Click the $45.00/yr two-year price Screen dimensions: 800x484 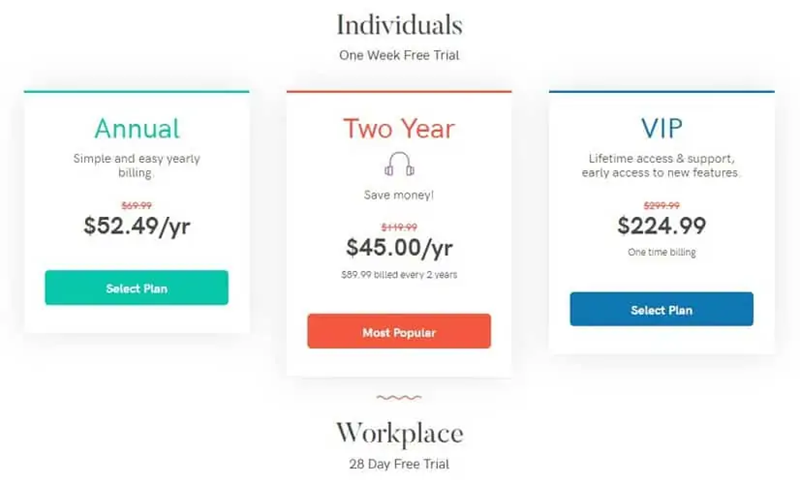399,248
